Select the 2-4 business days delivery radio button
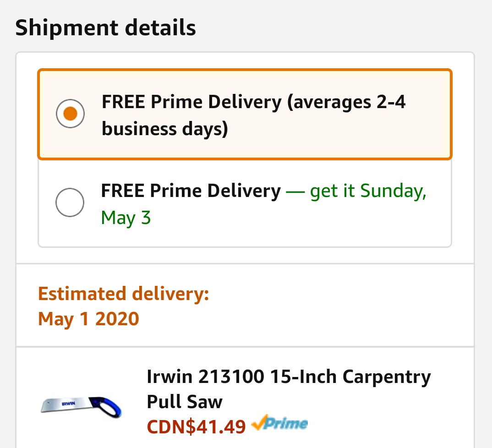Screen dimensions: 492x448 (70, 113)
